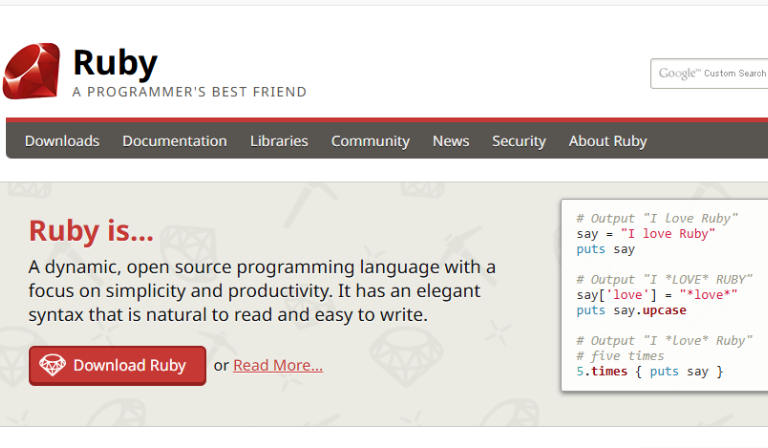Image resolution: width=768 pixels, height=448 pixels.
Task: Click the comment '# five times' in code
Action: click(620, 356)
